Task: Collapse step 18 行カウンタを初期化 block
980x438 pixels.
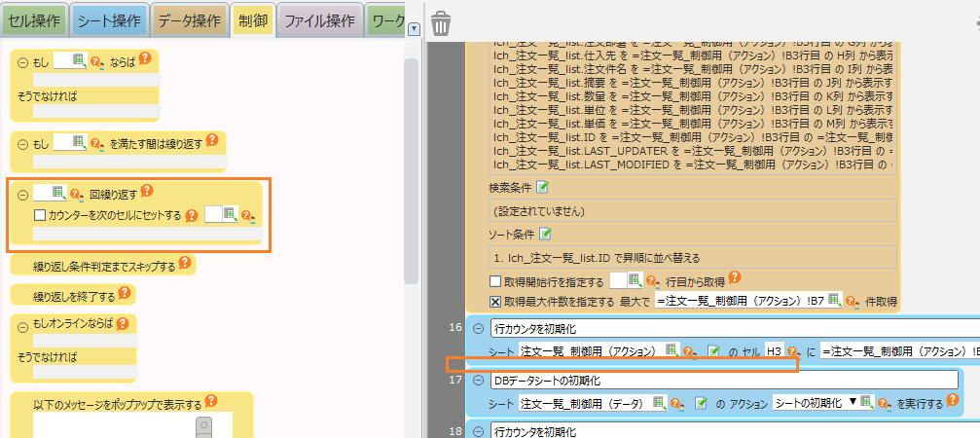Action: (478, 431)
